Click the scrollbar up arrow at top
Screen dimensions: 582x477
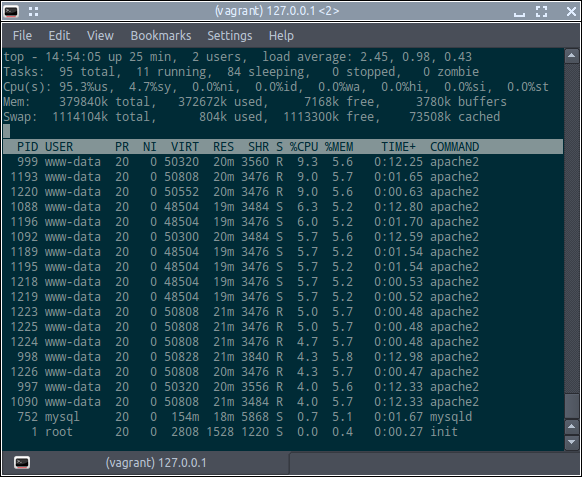click(572, 56)
